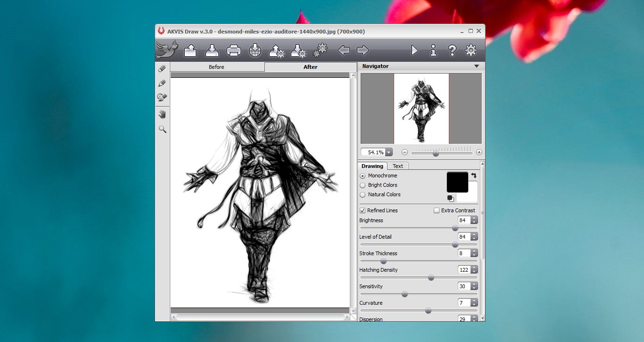Click the Brightness value field showing 84
Viewport: 644px width, 342px height.
pyautogui.click(x=464, y=220)
